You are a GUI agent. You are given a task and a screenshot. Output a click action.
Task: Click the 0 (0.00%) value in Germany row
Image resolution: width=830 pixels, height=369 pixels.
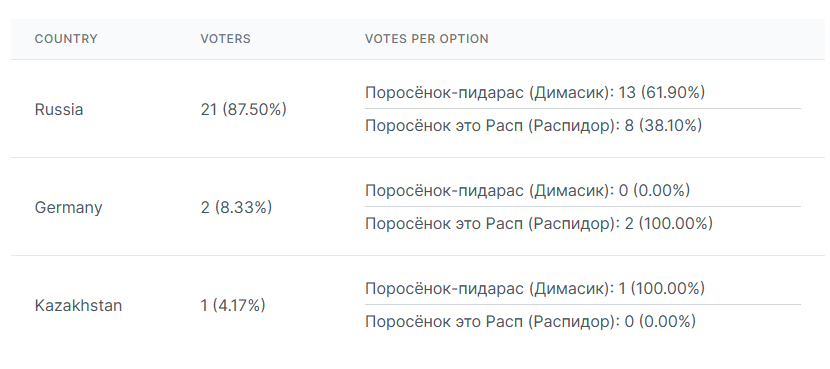coord(654,190)
